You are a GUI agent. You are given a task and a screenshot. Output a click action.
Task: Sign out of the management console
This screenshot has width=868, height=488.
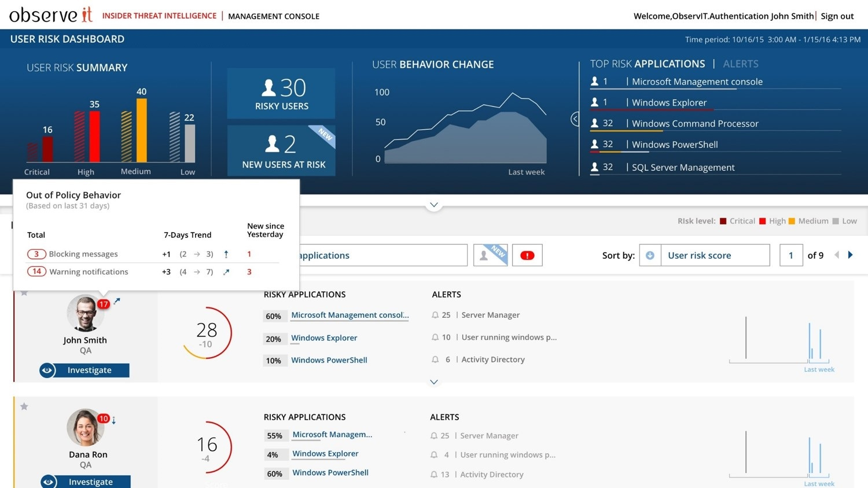pyautogui.click(x=837, y=16)
